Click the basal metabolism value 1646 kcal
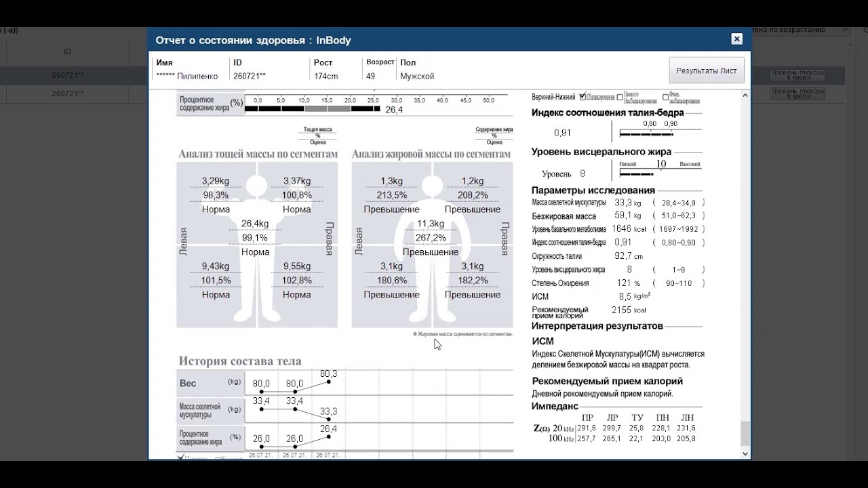 tap(629, 229)
